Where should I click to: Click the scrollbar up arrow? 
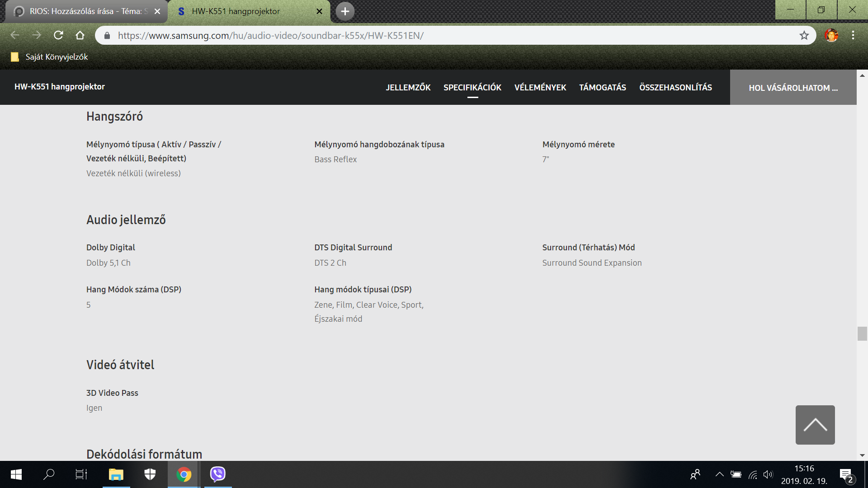[862, 75]
